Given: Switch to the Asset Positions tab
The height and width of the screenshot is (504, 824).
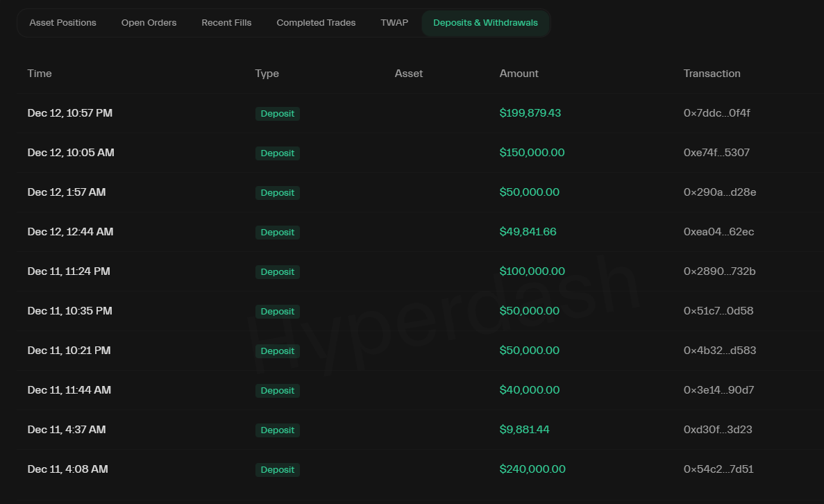Looking at the screenshot, I should point(62,23).
